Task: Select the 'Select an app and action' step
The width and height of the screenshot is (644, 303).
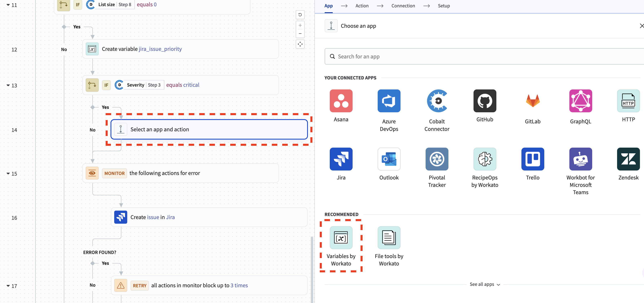Action: click(x=209, y=129)
